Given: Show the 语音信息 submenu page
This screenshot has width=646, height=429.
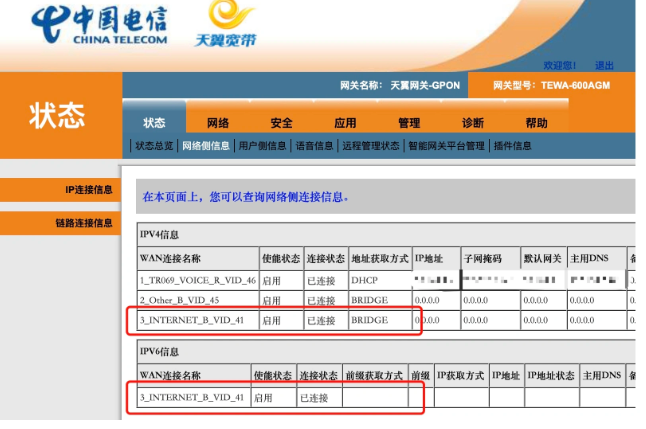Looking at the screenshot, I should tap(314, 146).
